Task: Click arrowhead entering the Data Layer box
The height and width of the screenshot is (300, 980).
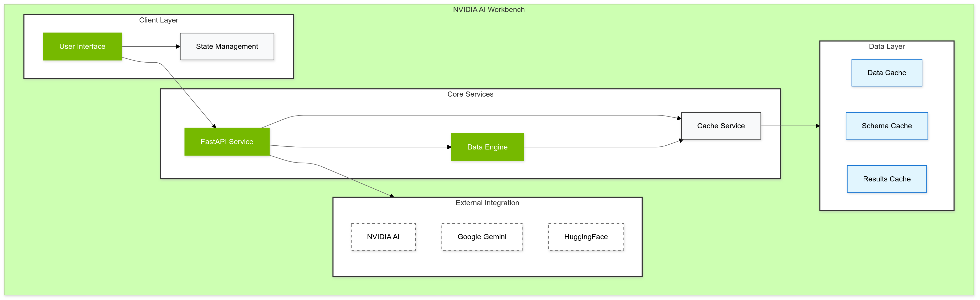Action: [817, 126]
